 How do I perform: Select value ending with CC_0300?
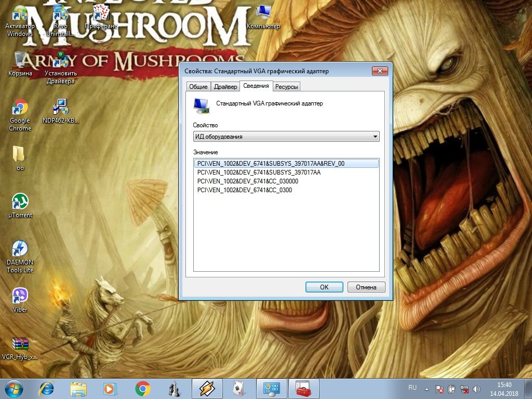245,190
